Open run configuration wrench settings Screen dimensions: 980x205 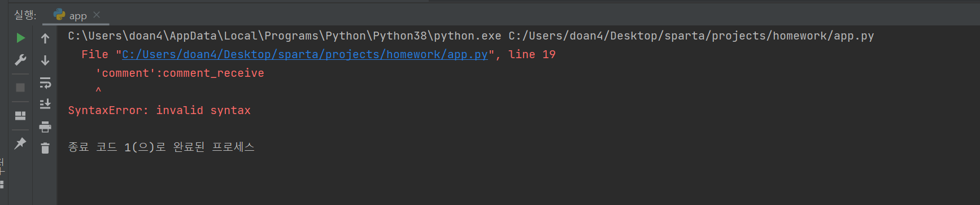click(20, 60)
